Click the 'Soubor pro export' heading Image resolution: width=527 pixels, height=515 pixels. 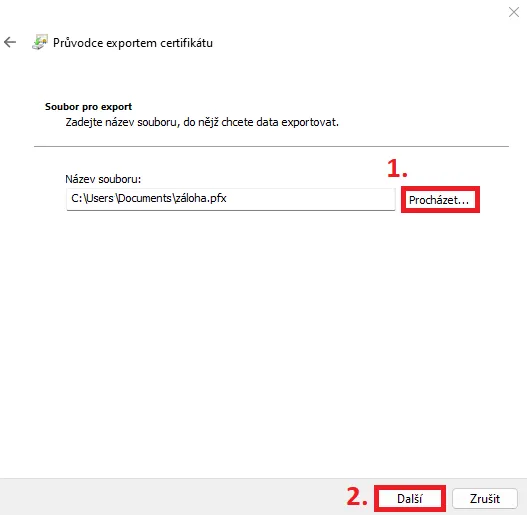pyautogui.click(x=88, y=107)
